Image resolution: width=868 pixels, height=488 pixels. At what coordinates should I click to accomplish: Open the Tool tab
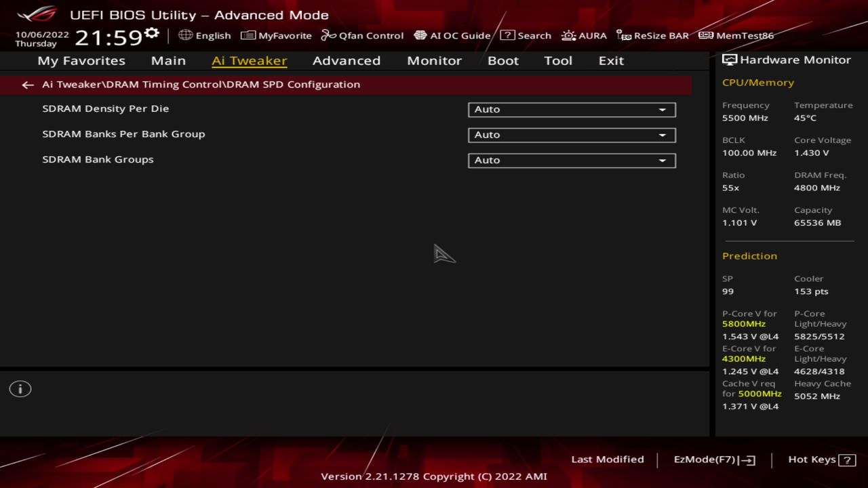(x=558, y=60)
